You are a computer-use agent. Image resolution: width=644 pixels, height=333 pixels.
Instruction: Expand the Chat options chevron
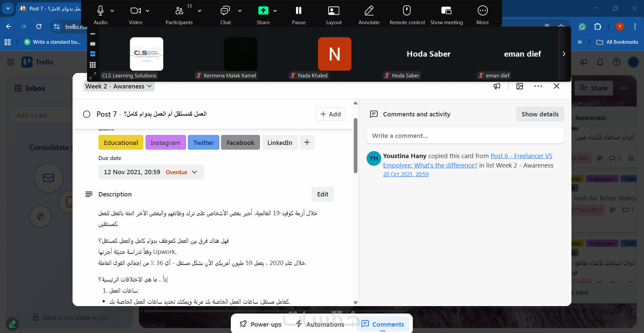click(240, 11)
